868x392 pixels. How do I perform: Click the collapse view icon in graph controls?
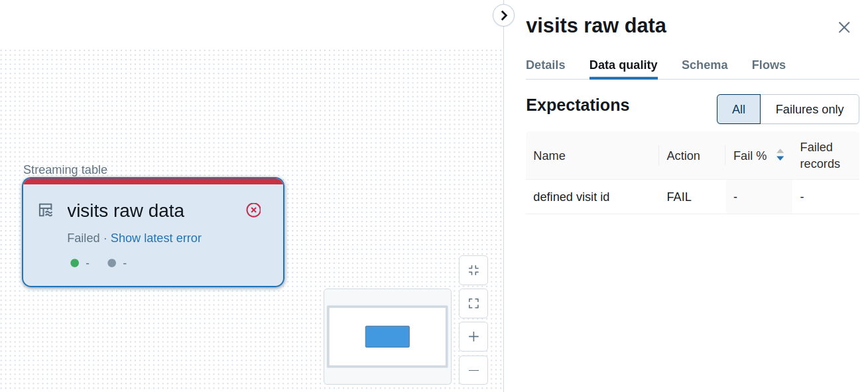click(x=473, y=270)
